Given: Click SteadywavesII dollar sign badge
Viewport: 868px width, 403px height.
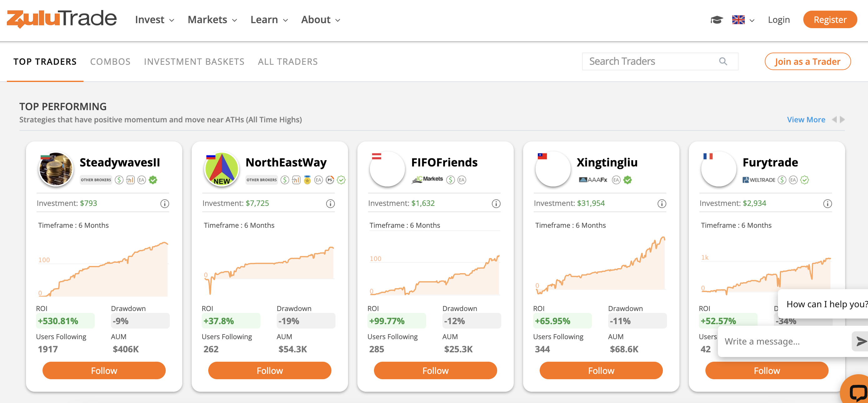Looking at the screenshot, I should [x=119, y=180].
